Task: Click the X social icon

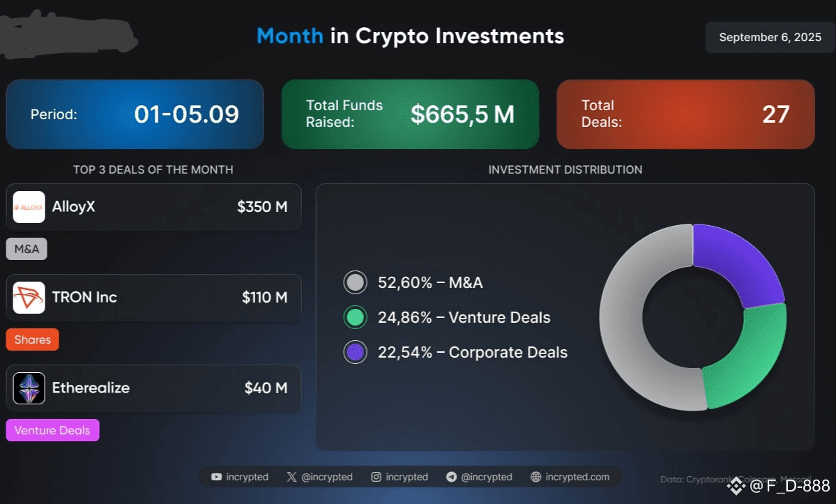Action: pyautogui.click(x=291, y=477)
